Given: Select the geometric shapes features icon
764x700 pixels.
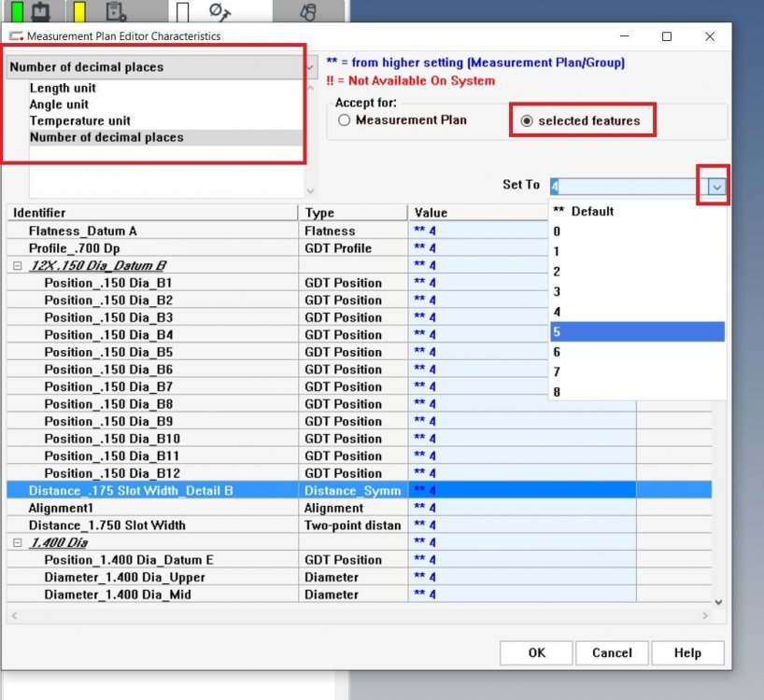Looking at the screenshot, I should coord(308,12).
